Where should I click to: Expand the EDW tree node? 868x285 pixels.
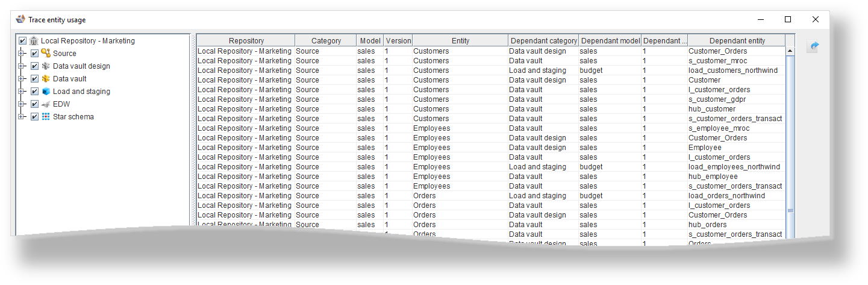(x=22, y=104)
